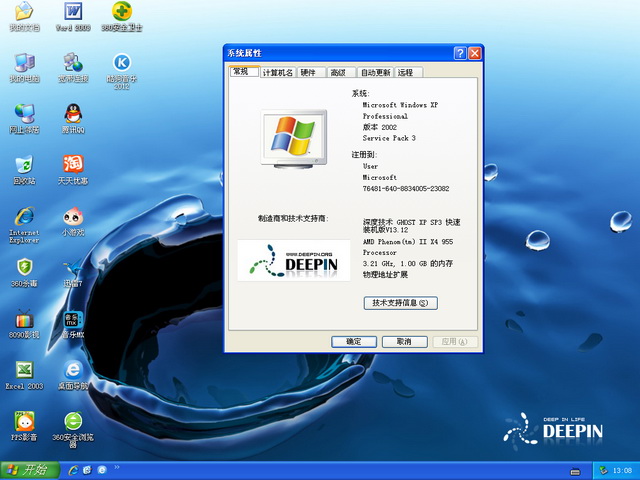Launch 酷狗音乐 2012 from the desktop

[x=122, y=71]
